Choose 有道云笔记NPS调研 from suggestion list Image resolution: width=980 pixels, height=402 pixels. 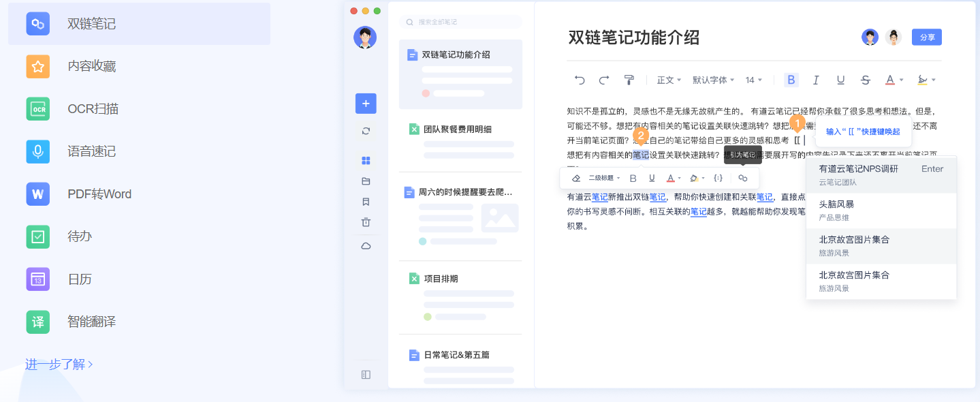coord(881,174)
